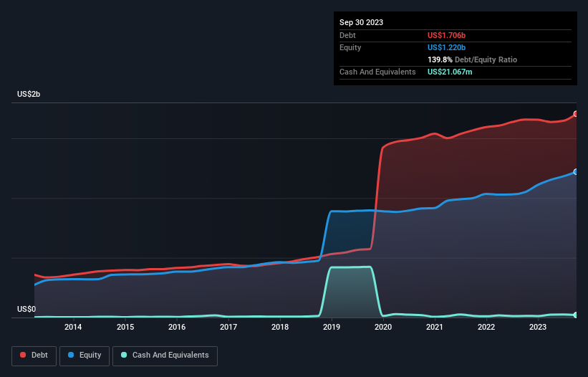Click the US$1.220b equity value
588x377 pixels.
[446, 47]
